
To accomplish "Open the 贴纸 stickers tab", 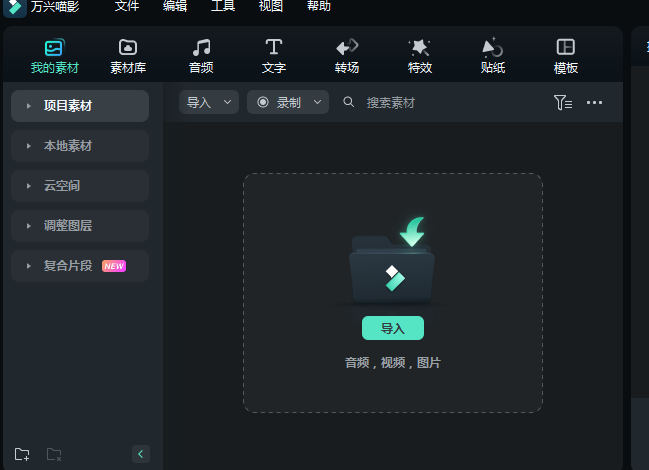I will (x=493, y=56).
